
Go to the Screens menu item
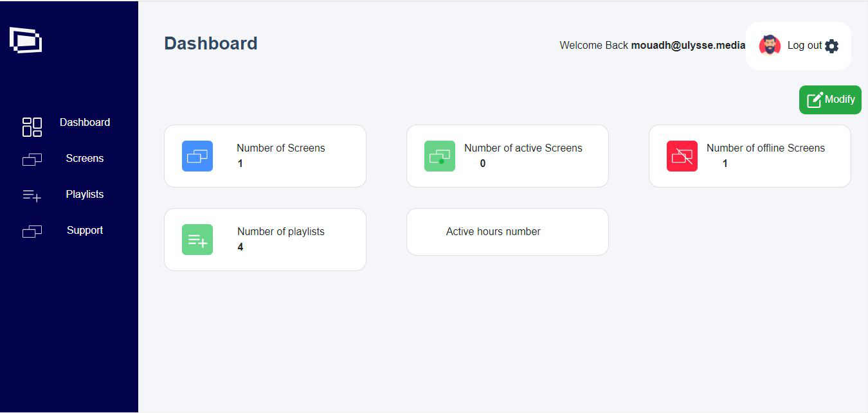(85, 158)
